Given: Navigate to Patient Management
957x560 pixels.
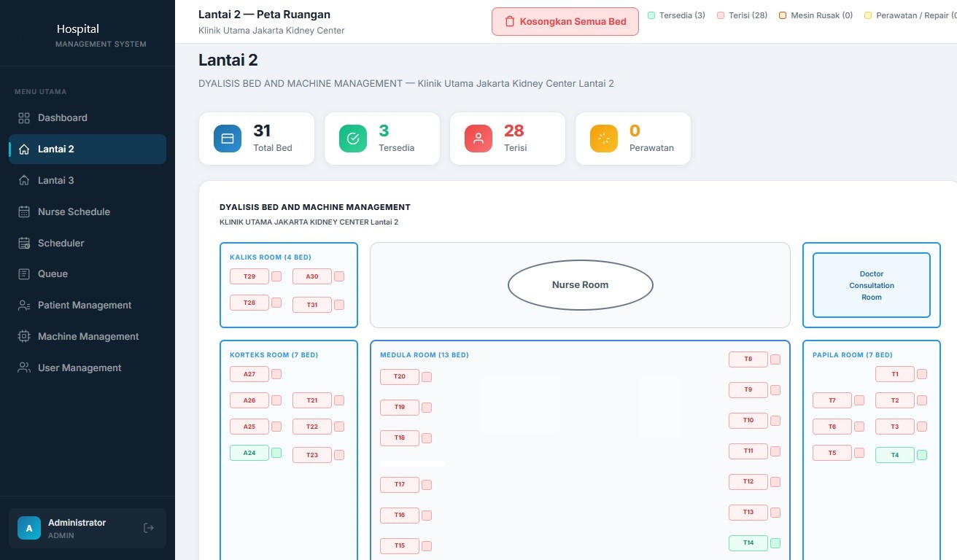Looking at the screenshot, I should coord(88,306).
